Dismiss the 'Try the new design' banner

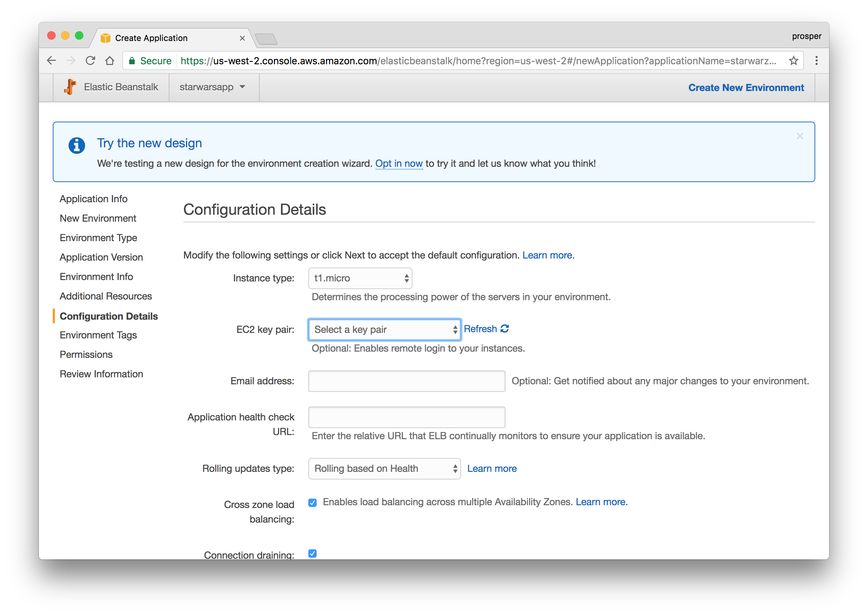(x=800, y=136)
